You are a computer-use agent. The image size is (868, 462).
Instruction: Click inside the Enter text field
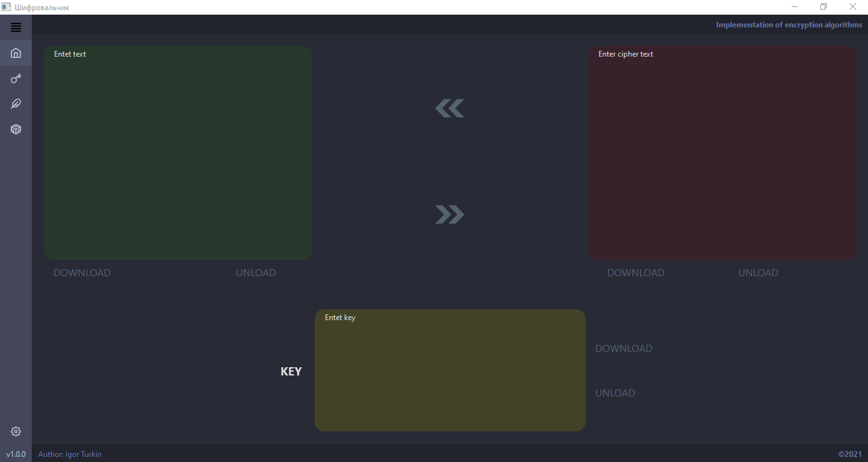point(177,153)
